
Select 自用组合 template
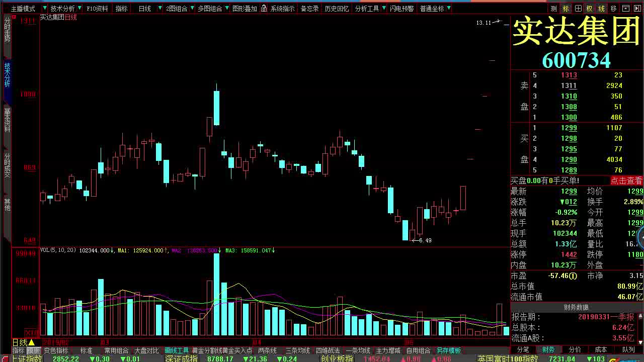[418, 350]
